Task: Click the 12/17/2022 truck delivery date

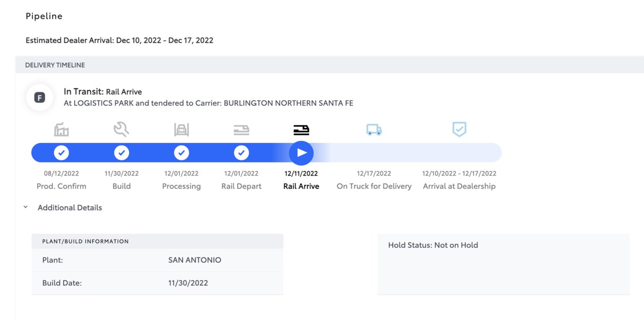Action: [x=374, y=173]
